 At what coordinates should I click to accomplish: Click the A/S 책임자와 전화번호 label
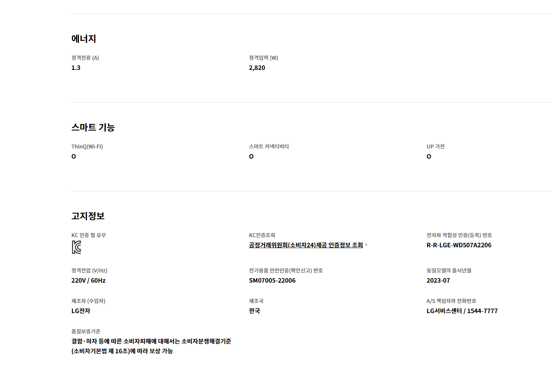(x=451, y=301)
